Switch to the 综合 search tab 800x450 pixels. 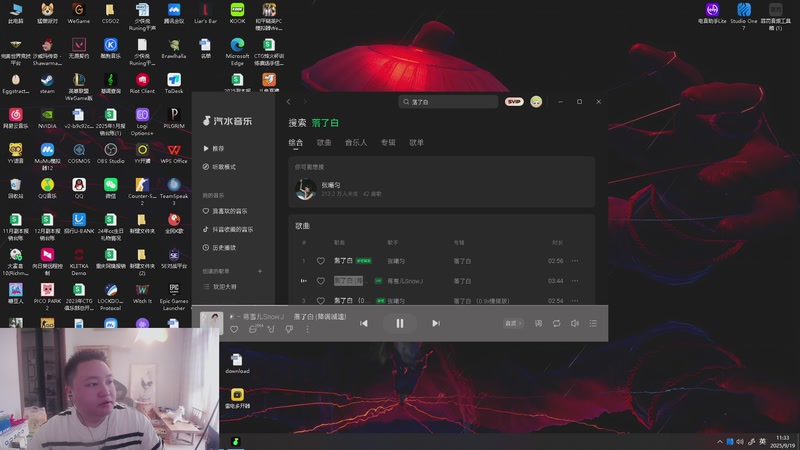[x=296, y=142]
